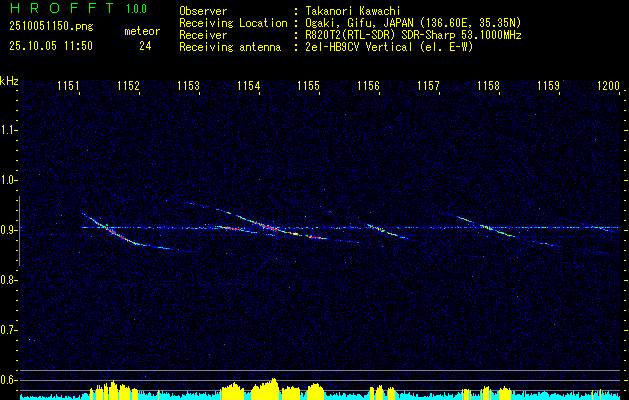Click the gray frequency range bar beside 0.9

pyautogui.click(x=19, y=231)
